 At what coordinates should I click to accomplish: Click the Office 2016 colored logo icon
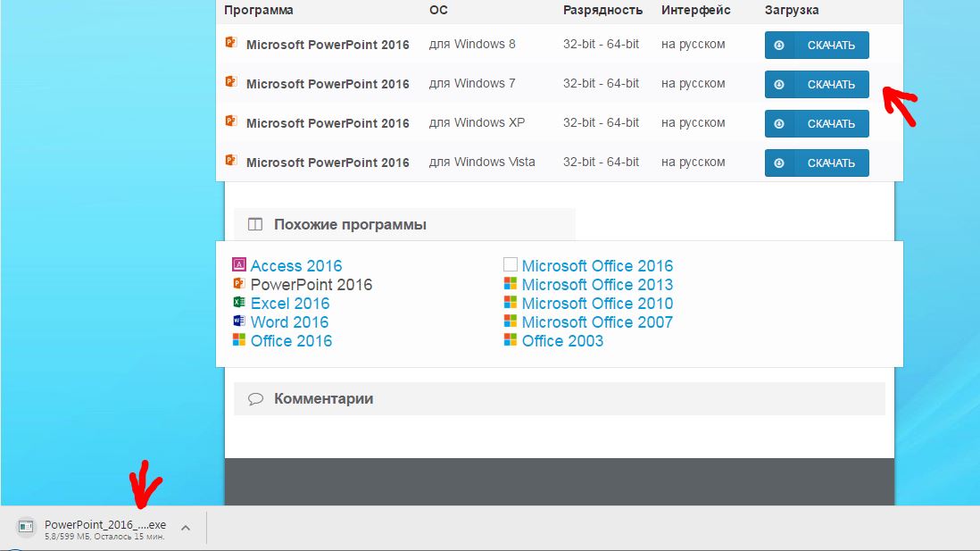(x=238, y=340)
